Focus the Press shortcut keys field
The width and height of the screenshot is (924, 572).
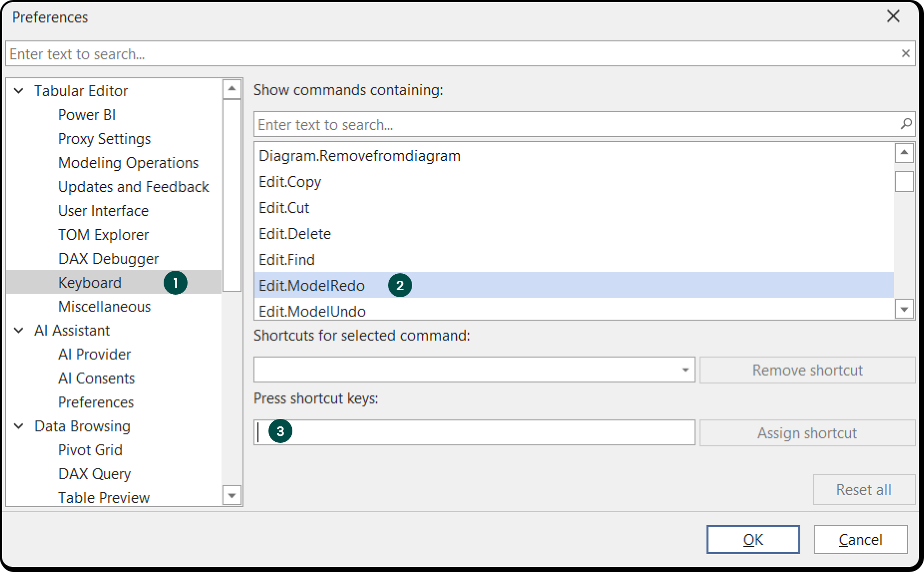[474, 432]
